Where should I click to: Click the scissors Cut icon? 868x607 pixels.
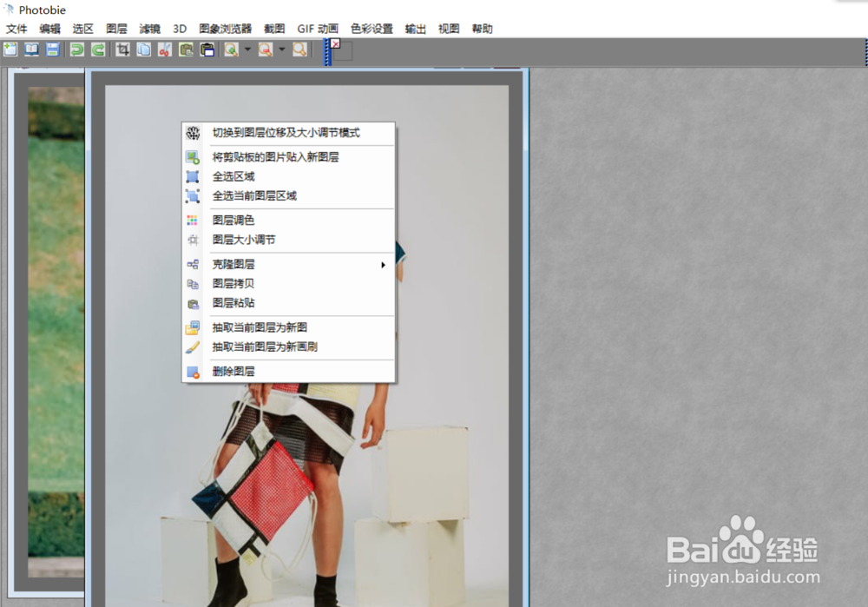coord(165,49)
